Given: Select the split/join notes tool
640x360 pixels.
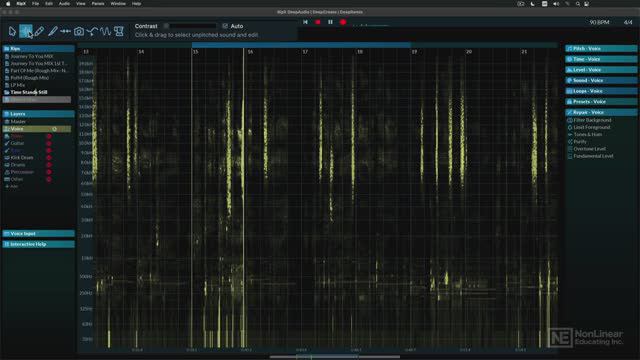Looking at the screenshot, I should point(65,31).
